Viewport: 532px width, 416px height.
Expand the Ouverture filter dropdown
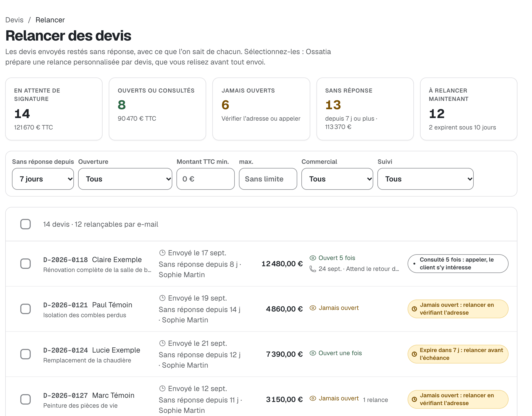click(x=125, y=179)
